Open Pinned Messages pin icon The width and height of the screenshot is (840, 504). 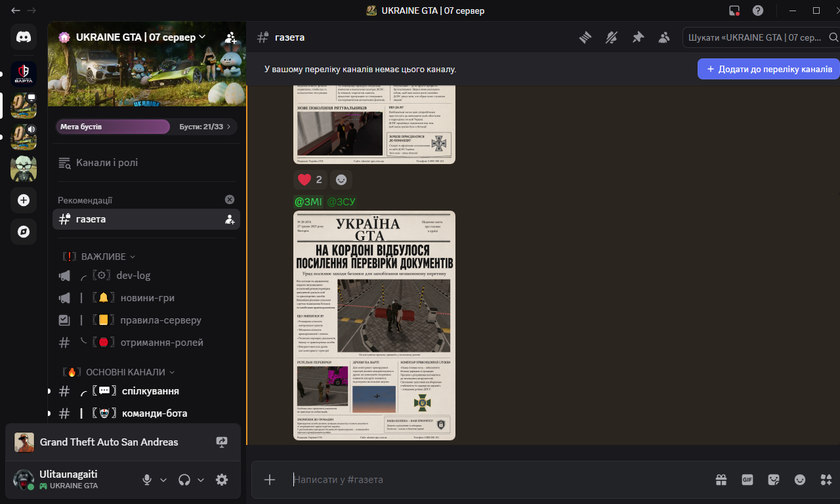(x=638, y=37)
